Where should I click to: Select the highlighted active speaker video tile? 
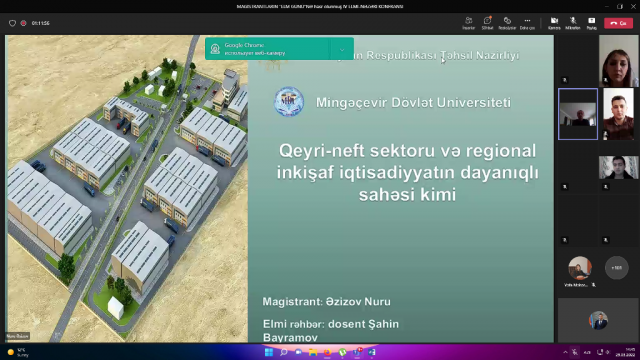[x=578, y=114]
